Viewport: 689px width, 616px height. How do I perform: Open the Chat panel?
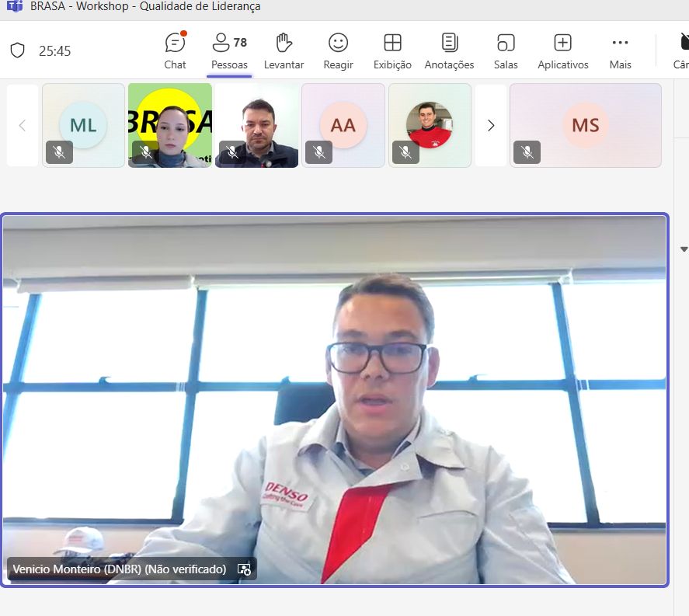pos(176,50)
